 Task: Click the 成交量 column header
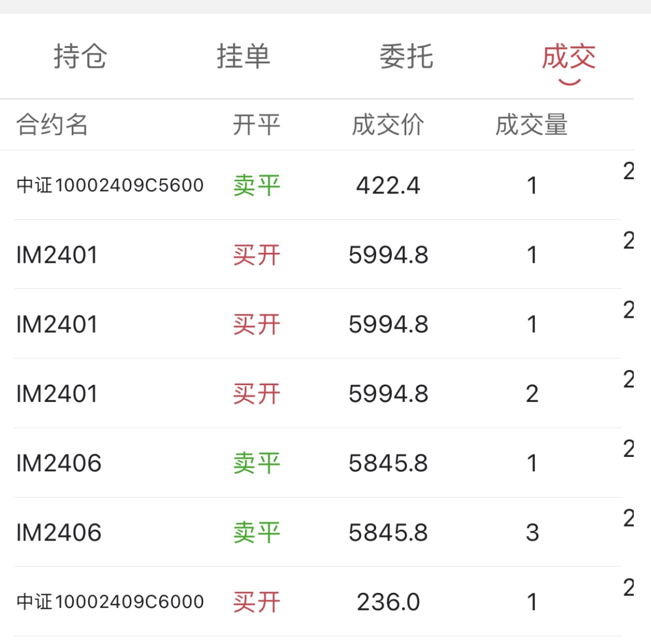[x=531, y=125]
